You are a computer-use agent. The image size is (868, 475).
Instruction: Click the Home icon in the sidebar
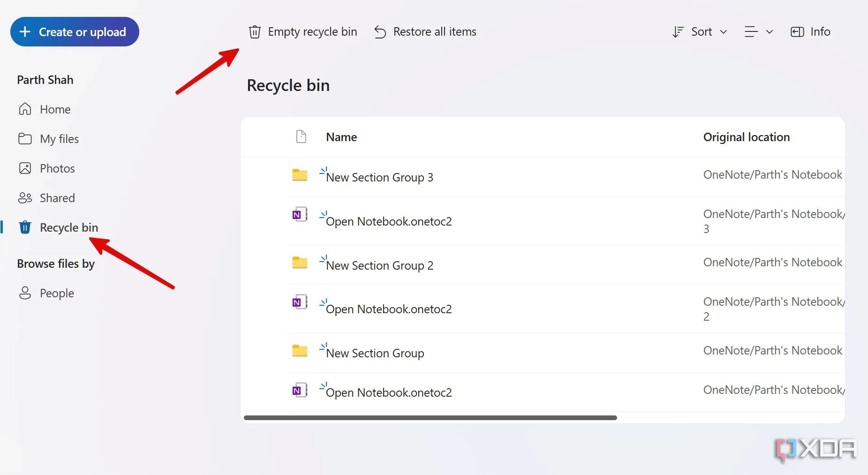[25, 109]
